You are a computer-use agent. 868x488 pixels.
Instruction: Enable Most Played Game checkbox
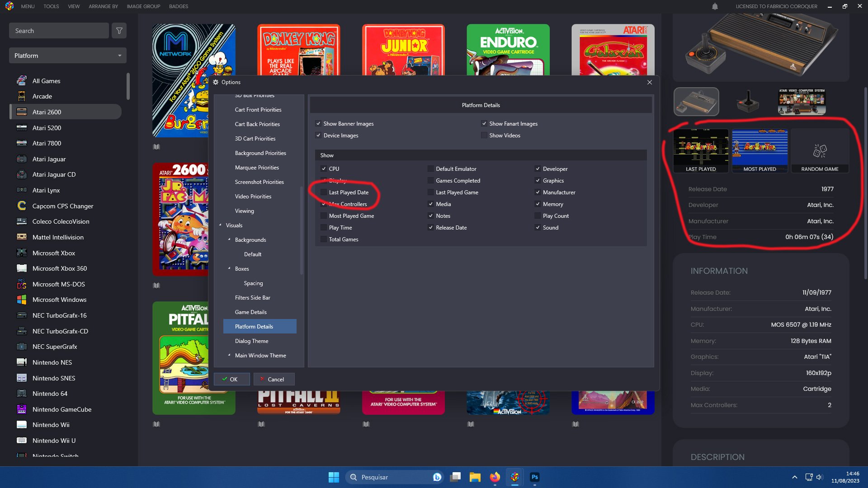click(324, 216)
